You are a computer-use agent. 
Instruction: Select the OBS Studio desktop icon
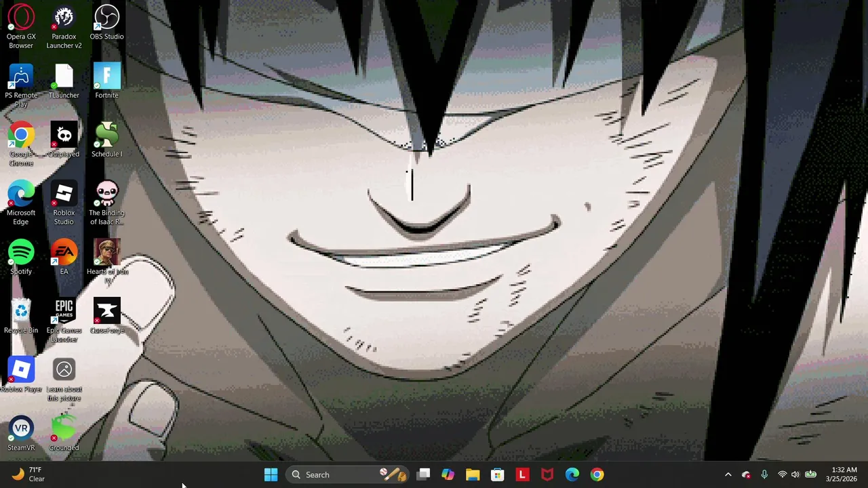tap(106, 23)
